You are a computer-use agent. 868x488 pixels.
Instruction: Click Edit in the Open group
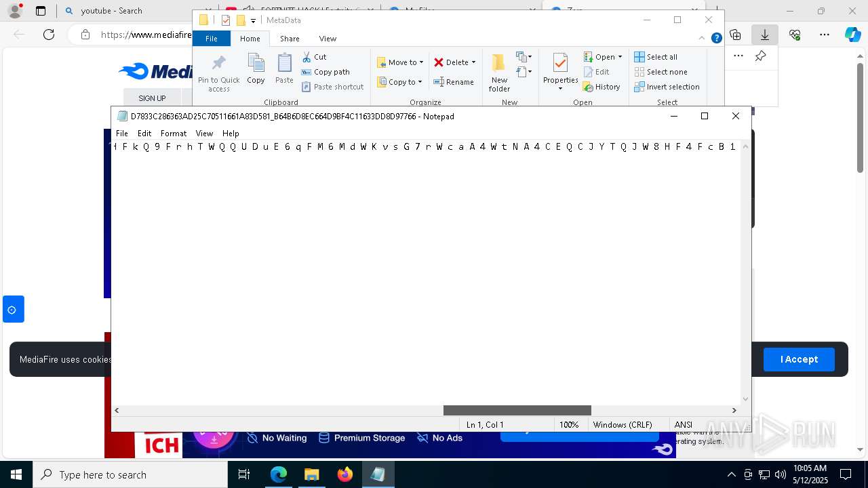[596, 72]
